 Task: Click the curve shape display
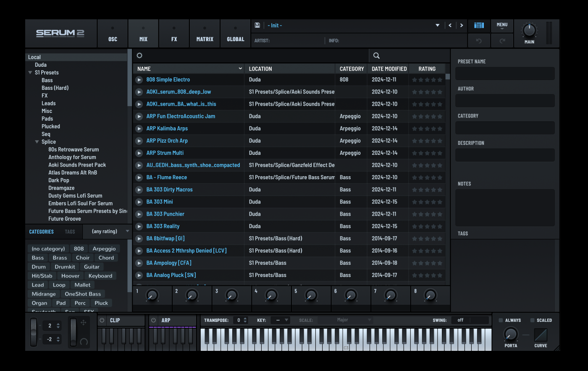[x=541, y=334]
